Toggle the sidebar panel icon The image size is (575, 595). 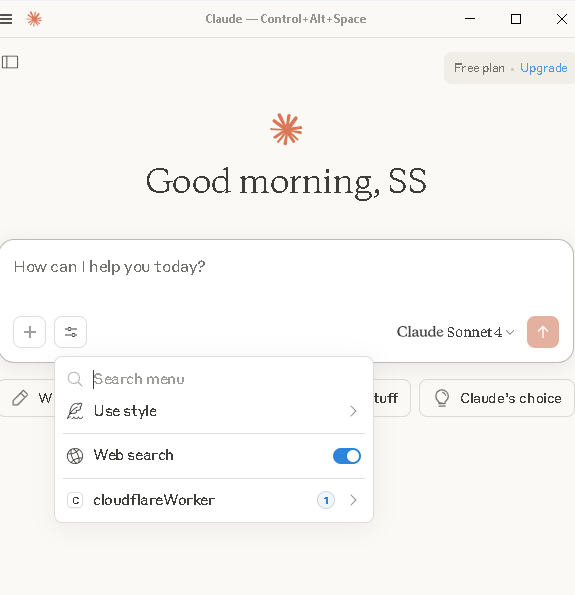pos(10,62)
